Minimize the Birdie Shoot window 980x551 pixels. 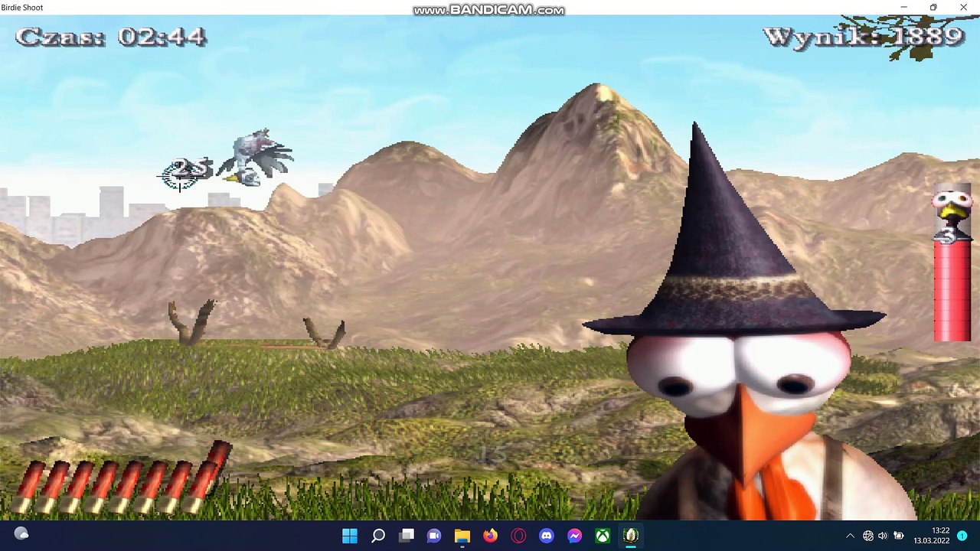904,8
